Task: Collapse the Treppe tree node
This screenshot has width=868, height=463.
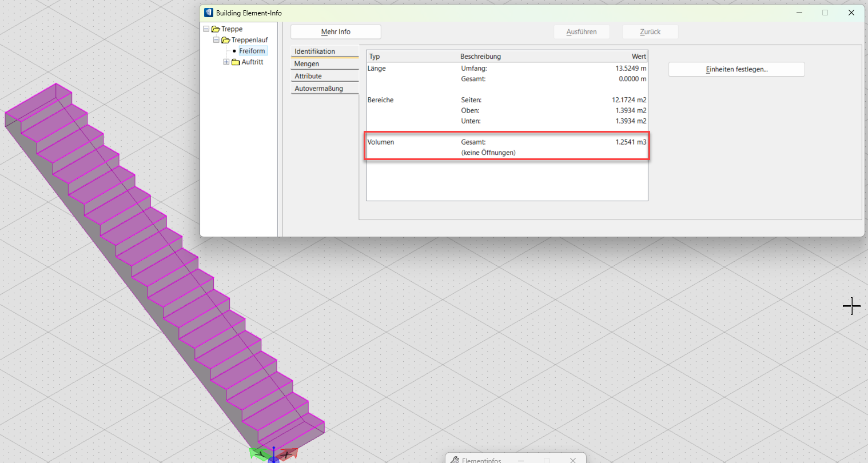Action: click(206, 29)
